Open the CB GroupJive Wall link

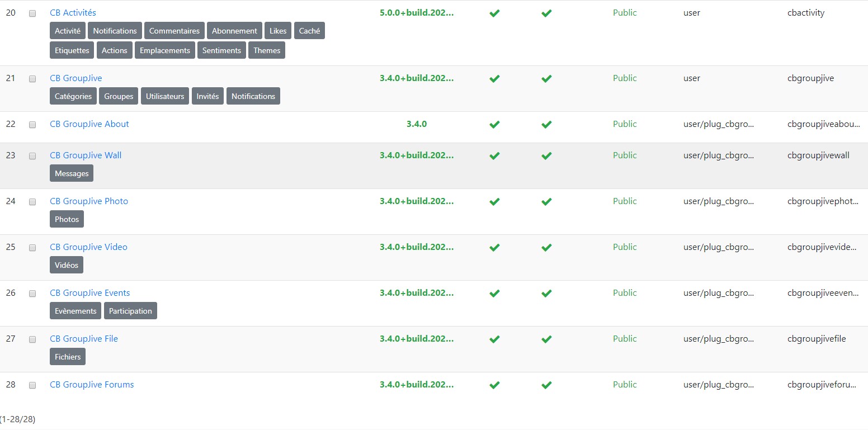[x=86, y=155]
